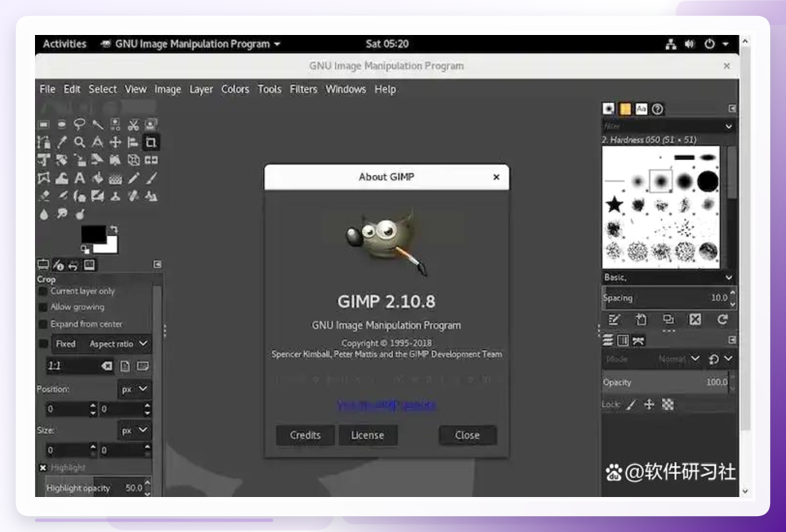Image resolution: width=786 pixels, height=532 pixels.
Task: Pick the Text tool in toolbox
Action: tap(80, 178)
